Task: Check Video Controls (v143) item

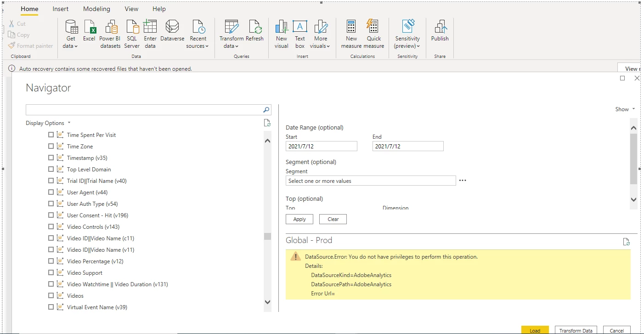Action: tap(51, 226)
